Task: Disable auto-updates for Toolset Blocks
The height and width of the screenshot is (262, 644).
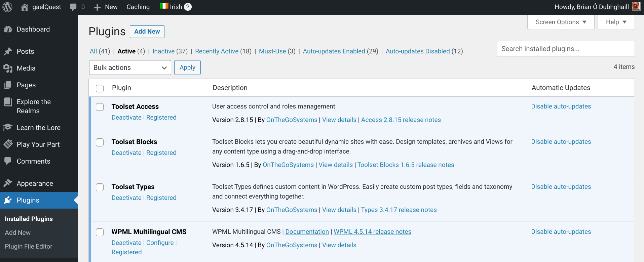Action: coord(561,141)
